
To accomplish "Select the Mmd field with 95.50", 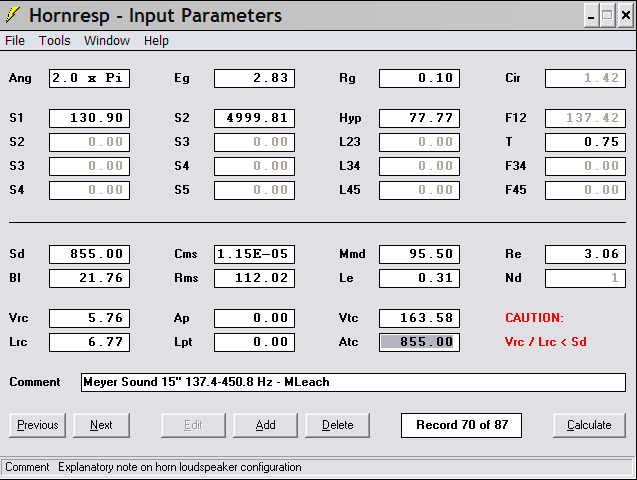I will [419, 254].
